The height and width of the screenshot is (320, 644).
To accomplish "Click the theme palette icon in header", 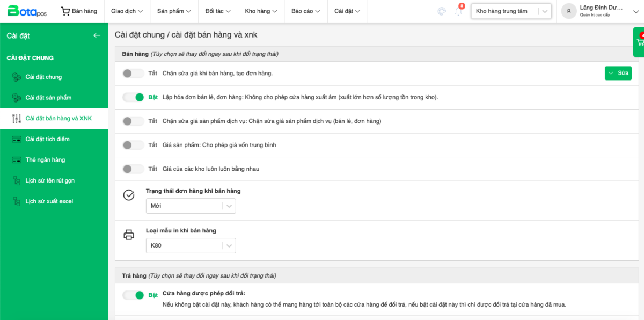I will (x=442, y=11).
